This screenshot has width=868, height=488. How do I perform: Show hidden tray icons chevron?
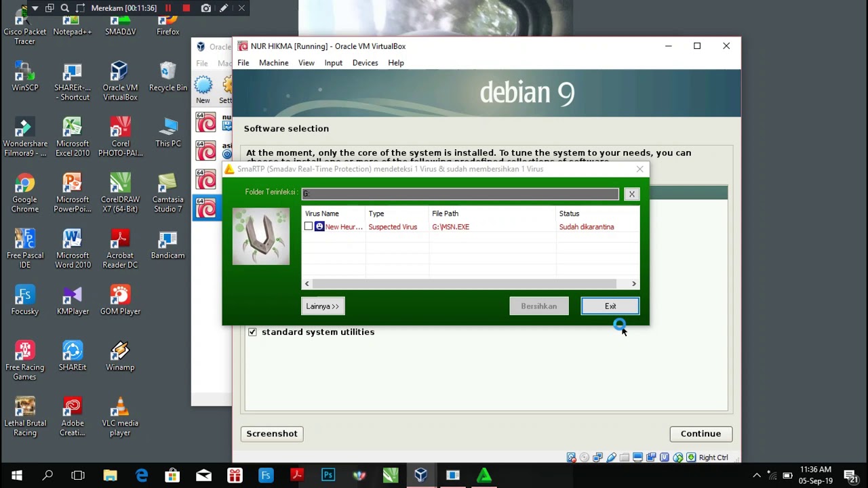coord(757,475)
